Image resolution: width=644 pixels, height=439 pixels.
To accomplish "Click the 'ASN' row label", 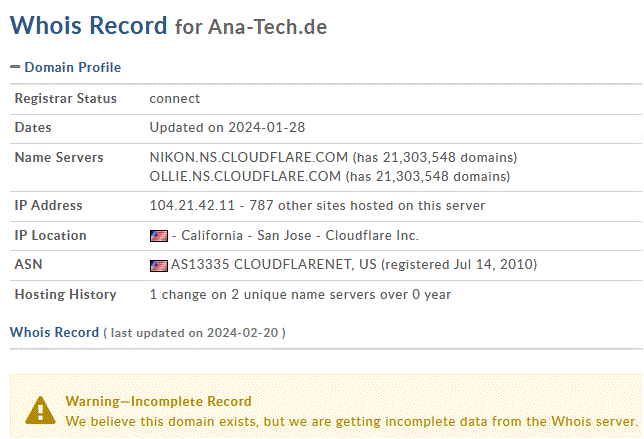I will click(x=28, y=264).
